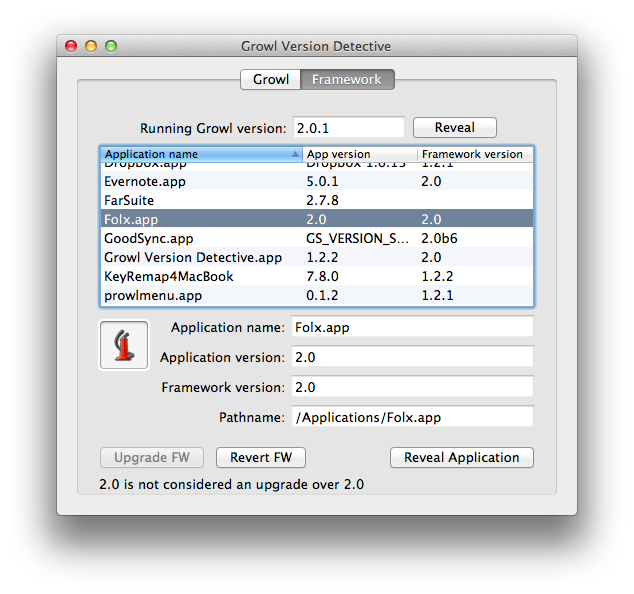Zoom the window with the green button
This screenshot has height=594, width=634.
(111, 46)
